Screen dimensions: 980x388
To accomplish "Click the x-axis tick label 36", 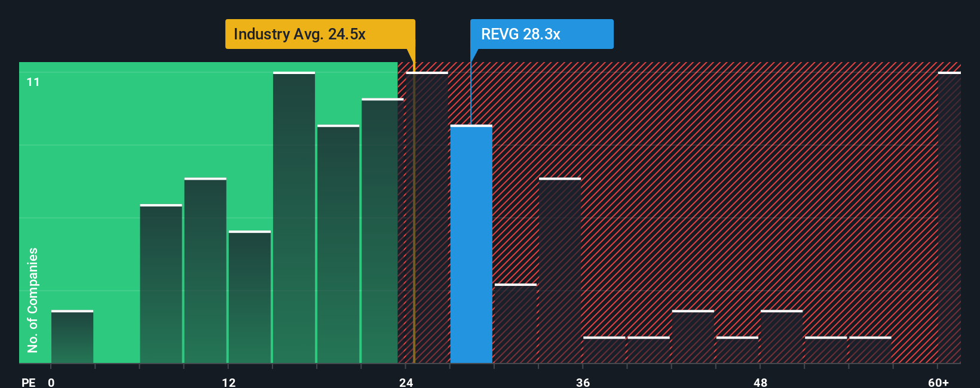I will pos(583,382).
